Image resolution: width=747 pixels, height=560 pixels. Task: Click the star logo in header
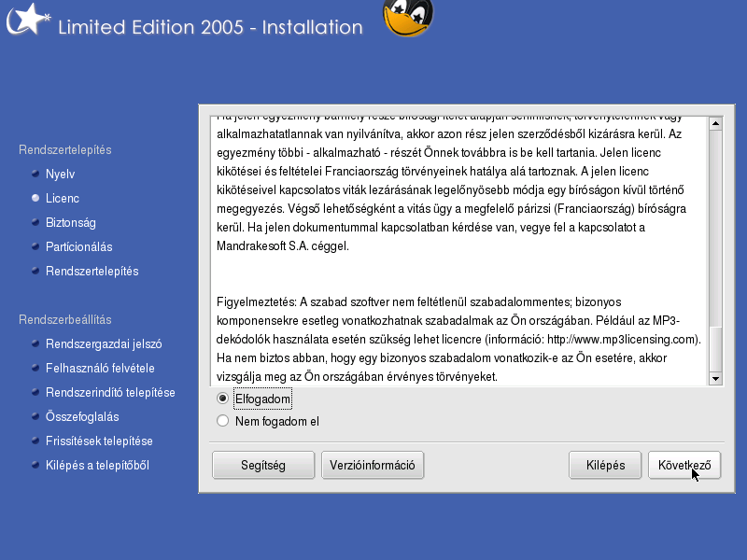(x=28, y=19)
